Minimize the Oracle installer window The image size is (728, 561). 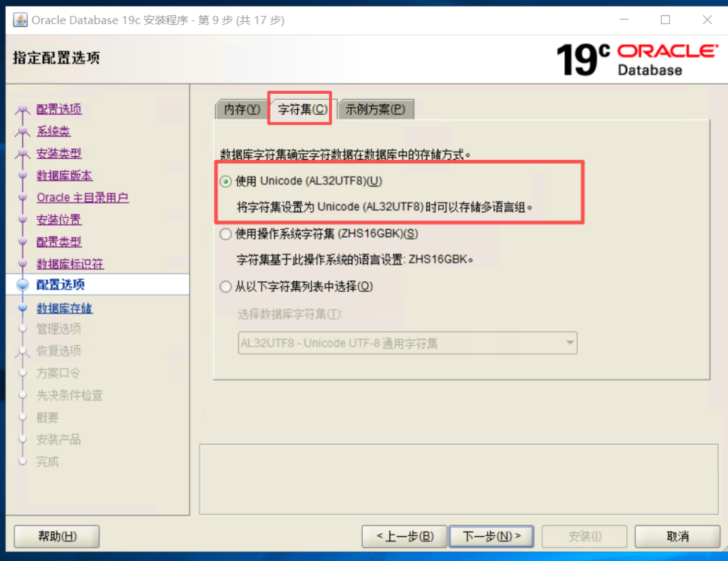pyautogui.click(x=624, y=20)
